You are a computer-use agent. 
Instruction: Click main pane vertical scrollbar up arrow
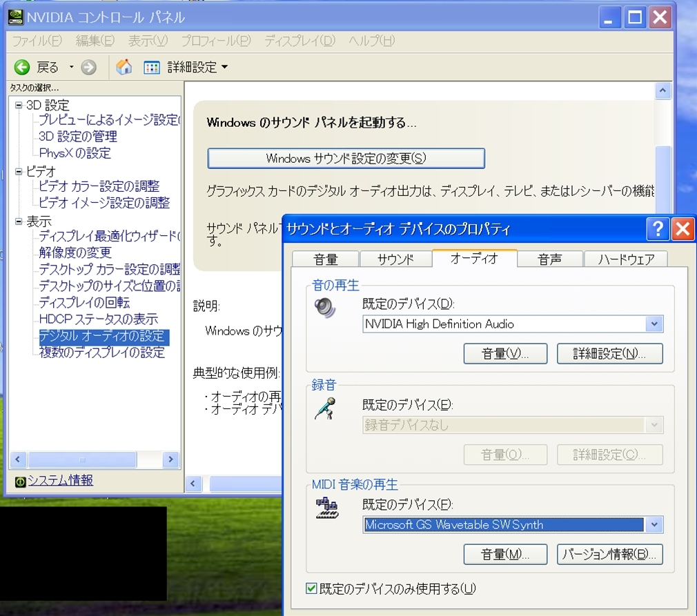pyautogui.click(x=662, y=90)
